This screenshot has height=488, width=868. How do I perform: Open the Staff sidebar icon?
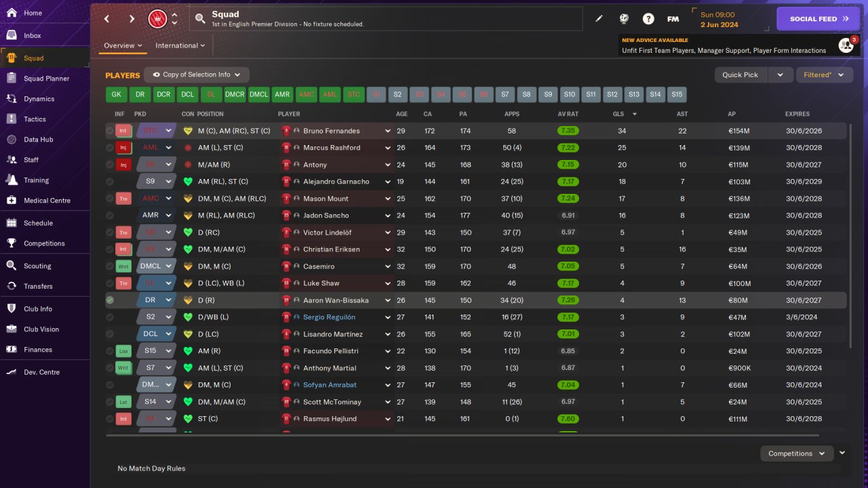click(12, 160)
